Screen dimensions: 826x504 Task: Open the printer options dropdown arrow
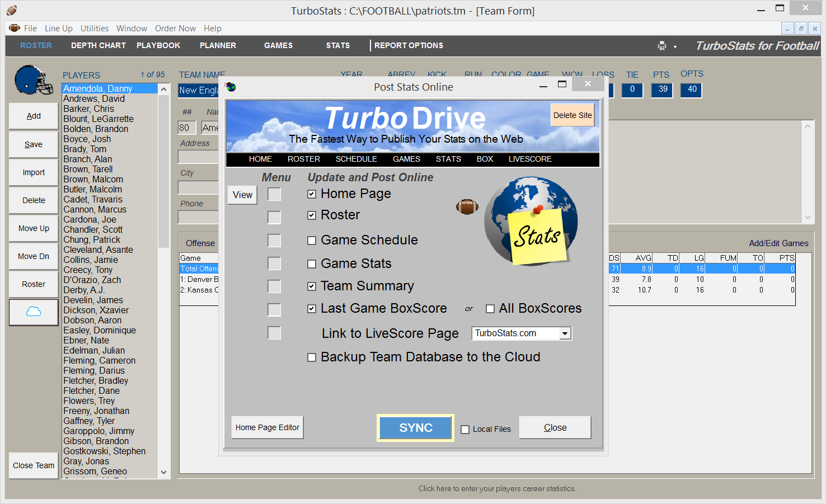click(675, 47)
